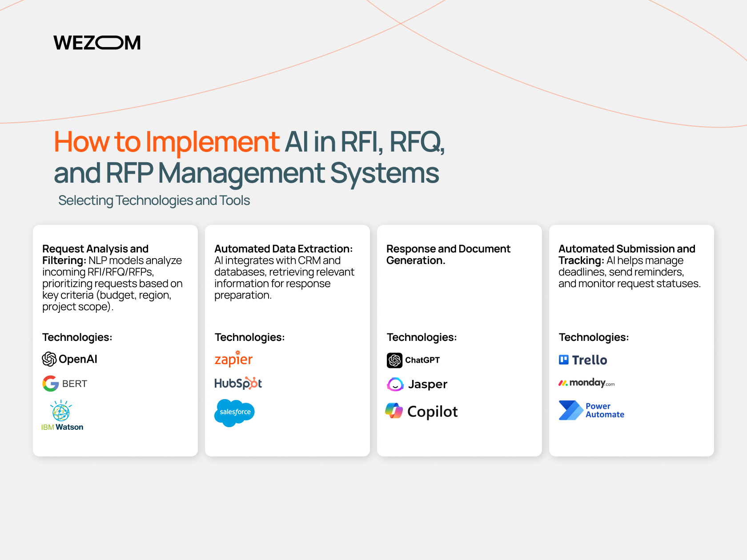Click the IBM Watson logo
Screen dimensions: 747x560
tap(62, 416)
